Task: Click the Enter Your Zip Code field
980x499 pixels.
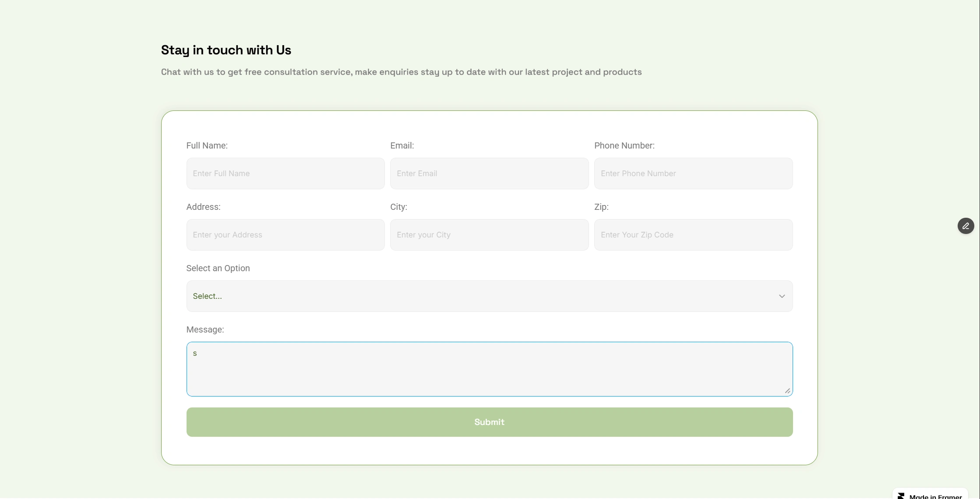Action: click(693, 235)
